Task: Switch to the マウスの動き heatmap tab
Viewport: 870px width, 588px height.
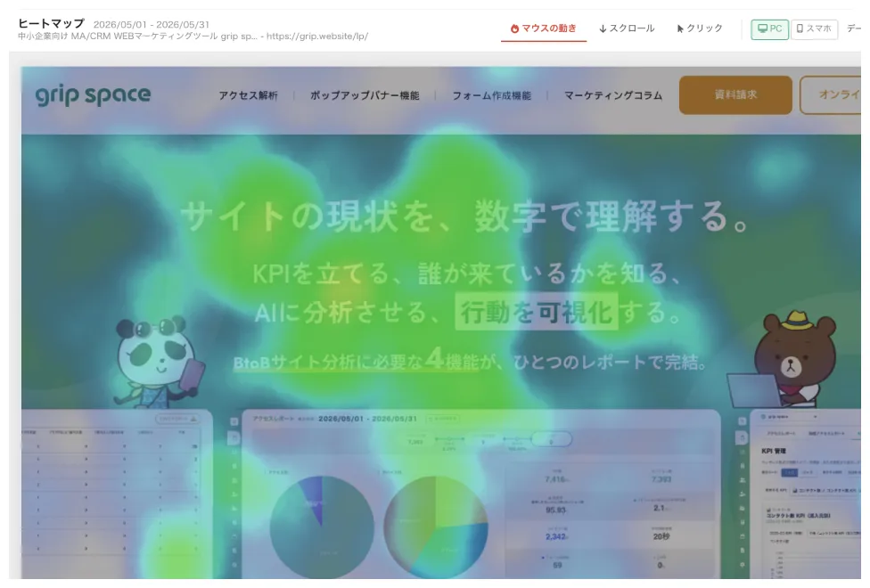Action: (x=543, y=29)
